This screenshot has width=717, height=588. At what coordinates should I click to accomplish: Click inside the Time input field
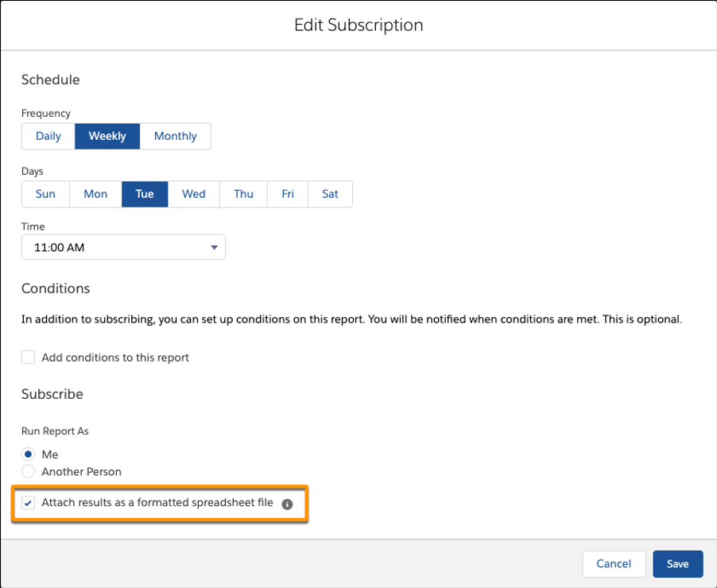point(111,247)
